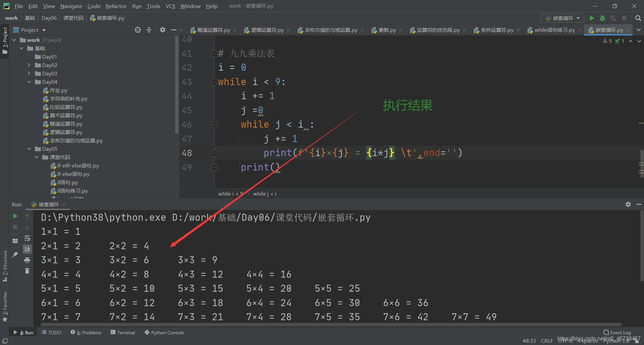The height and width of the screenshot is (345, 644).
Task: Open the Terminal tool window
Action: 123,333
